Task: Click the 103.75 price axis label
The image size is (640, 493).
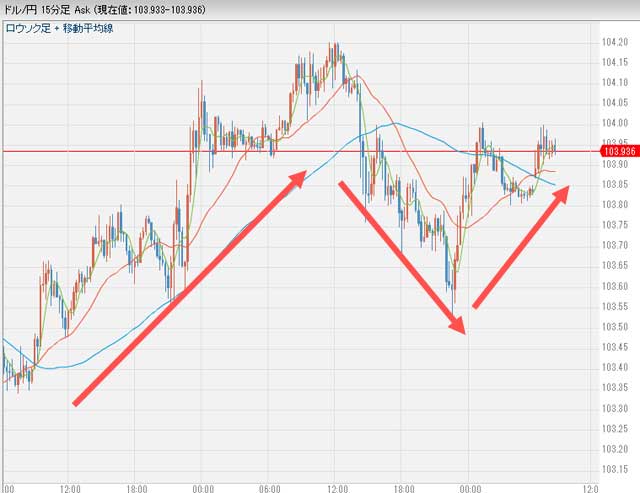Action: pyautogui.click(x=615, y=225)
